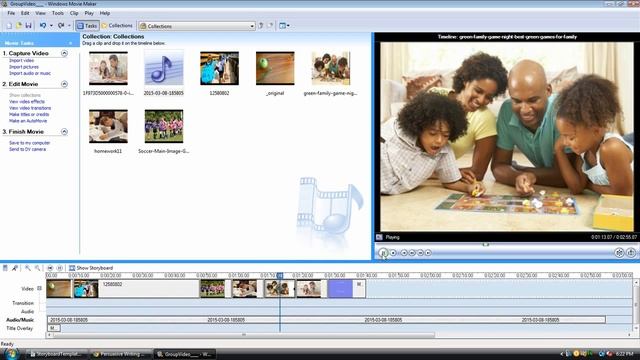Take a picture from the preview
This screenshot has width=640, height=360.
click(x=631, y=253)
